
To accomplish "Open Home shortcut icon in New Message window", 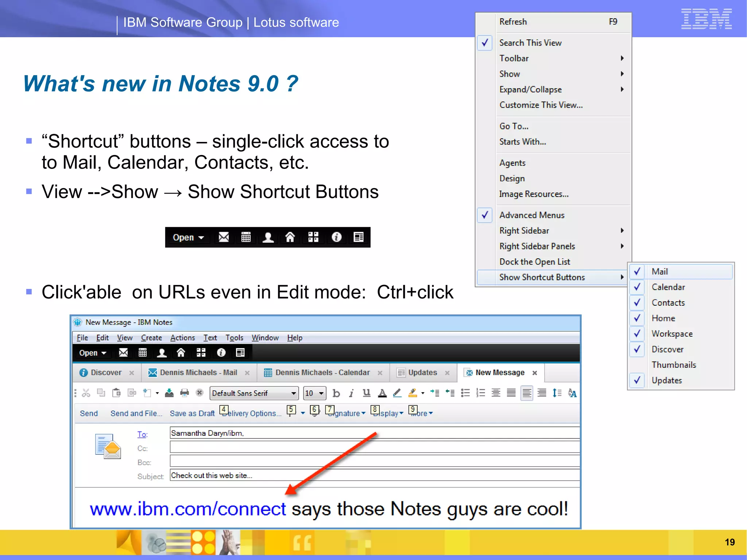I will 181,352.
